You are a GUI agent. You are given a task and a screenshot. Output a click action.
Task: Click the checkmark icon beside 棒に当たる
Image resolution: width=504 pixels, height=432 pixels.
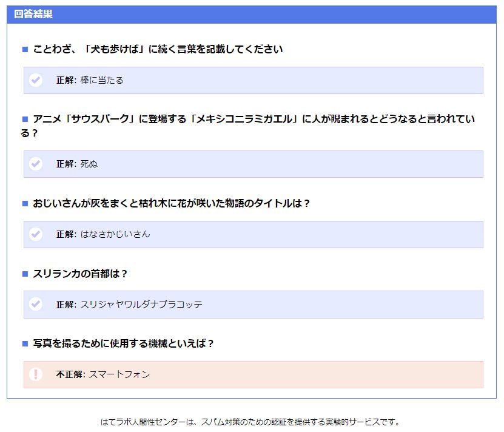(x=36, y=80)
